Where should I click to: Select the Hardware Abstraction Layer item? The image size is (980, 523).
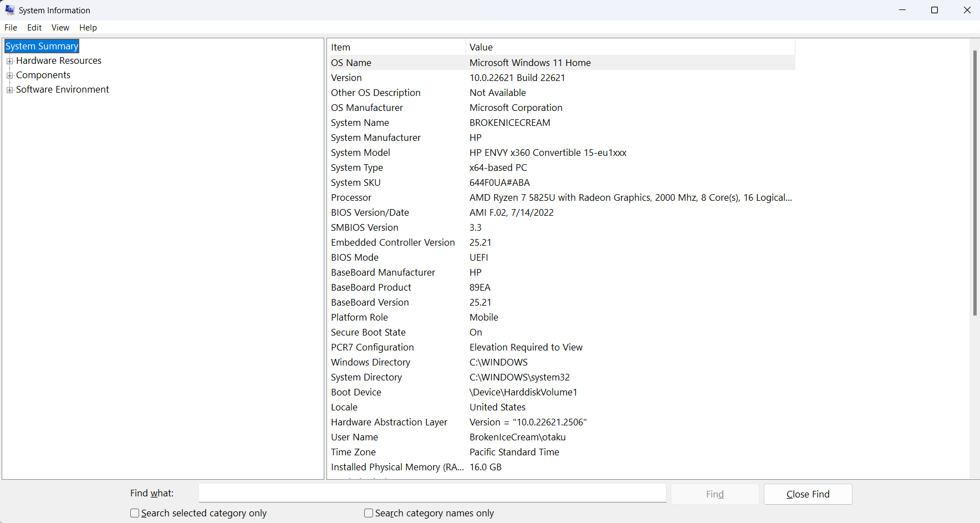tap(389, 422)
